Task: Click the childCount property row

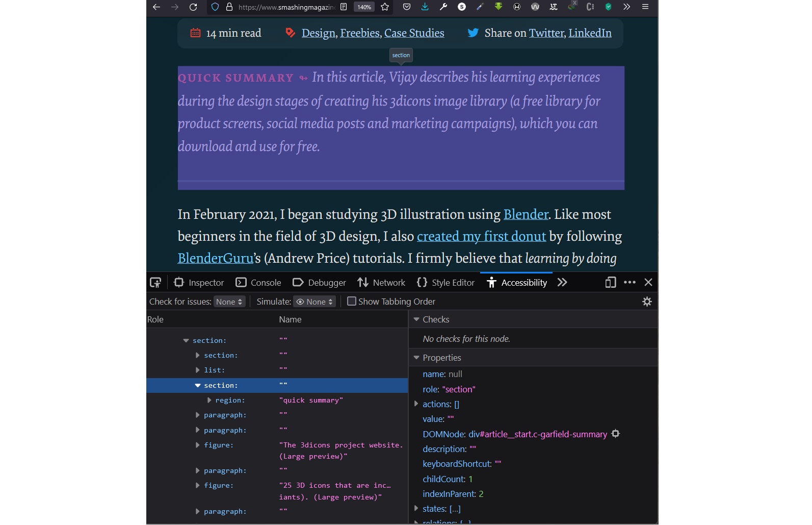Action: coord(533,479)
